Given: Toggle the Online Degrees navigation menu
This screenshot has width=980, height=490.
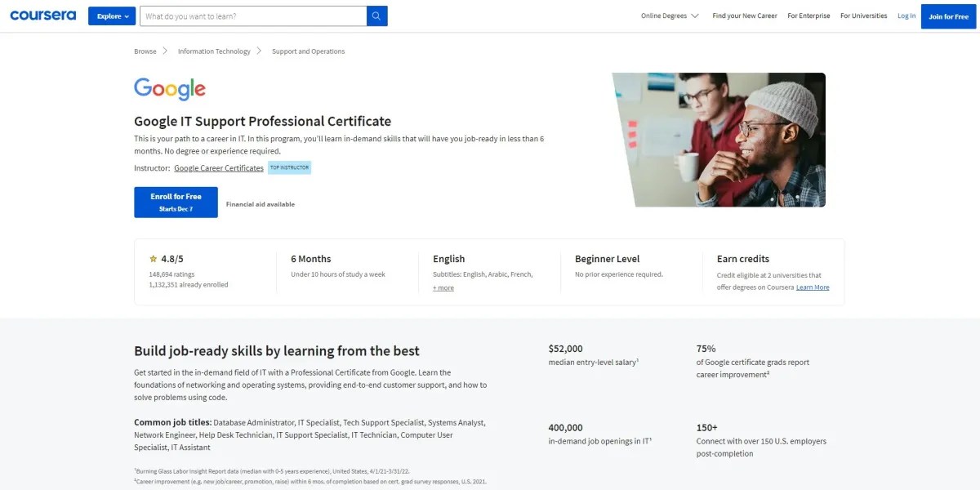Looking at the screenshot, I should pos(670,15).
